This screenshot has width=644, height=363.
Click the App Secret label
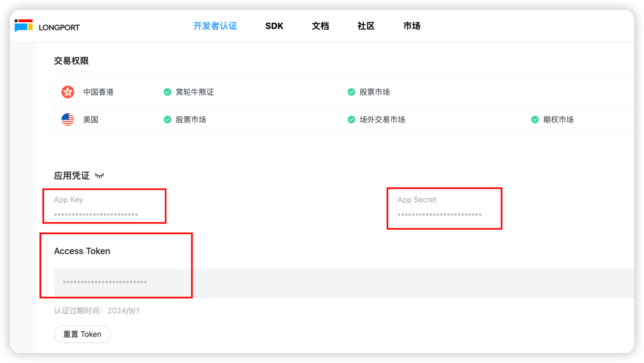(x=417, y=200)
